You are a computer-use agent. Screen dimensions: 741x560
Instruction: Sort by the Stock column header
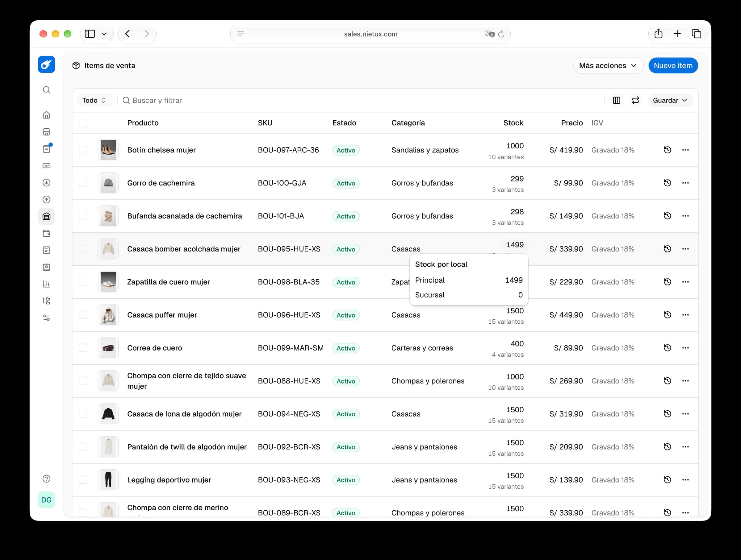tap(513, 123)
